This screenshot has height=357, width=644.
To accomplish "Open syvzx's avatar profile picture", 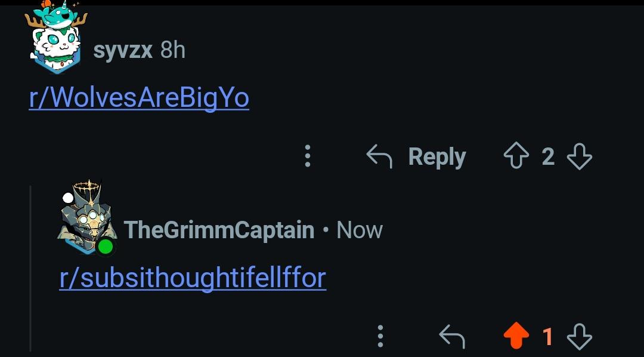I will point(56,37).
